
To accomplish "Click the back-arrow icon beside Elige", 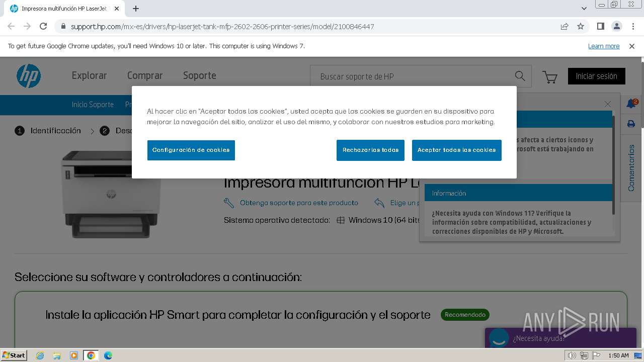I will (x=379, y=203).
